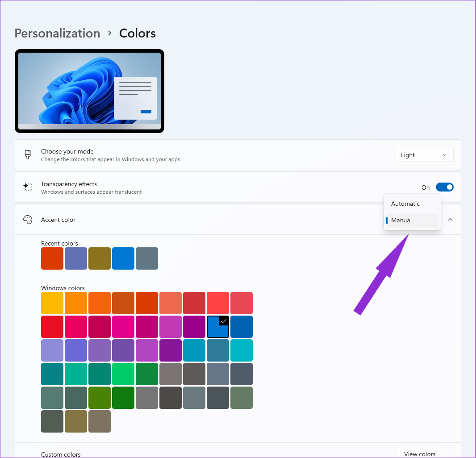Select the pure red swatch starting second row
The height and width of the screenshot is (458, 476).
tap(52, 327)
